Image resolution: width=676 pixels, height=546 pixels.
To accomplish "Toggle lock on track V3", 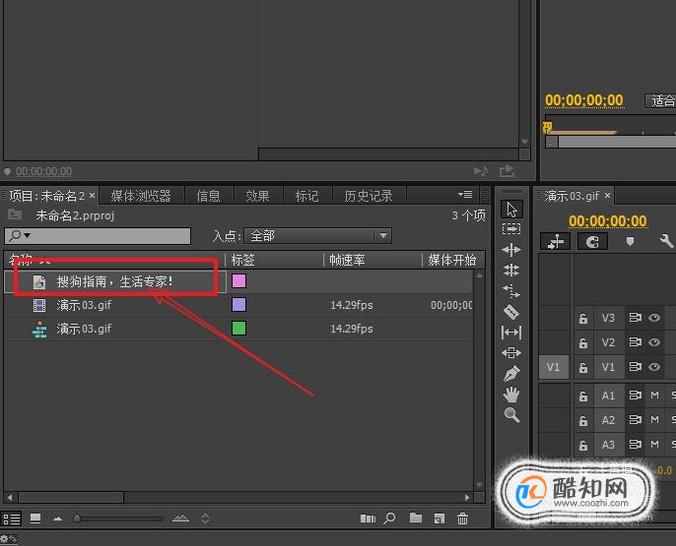I will pos(583,318).
